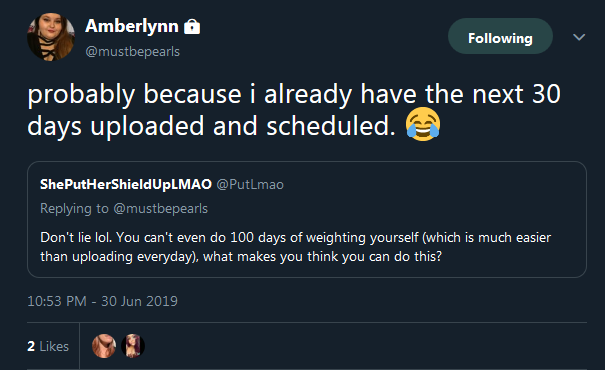605x370 pixels.
Task: View the 2 Likes list
Action: point(48,346)
